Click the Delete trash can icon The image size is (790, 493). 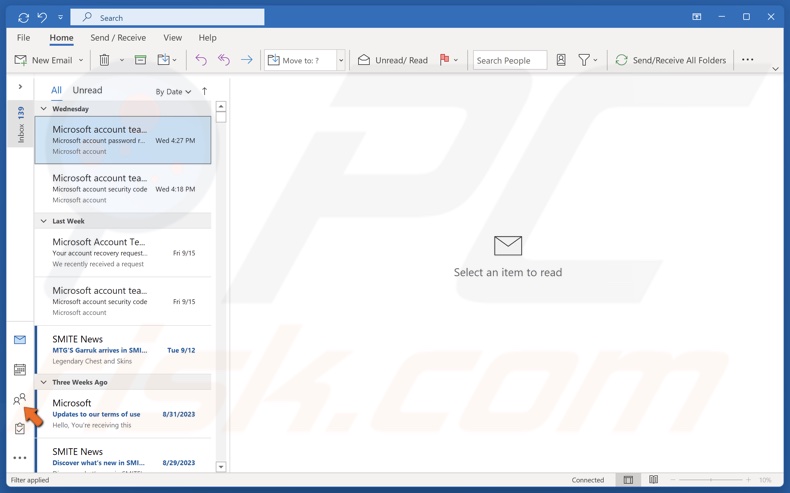point(104,60)
